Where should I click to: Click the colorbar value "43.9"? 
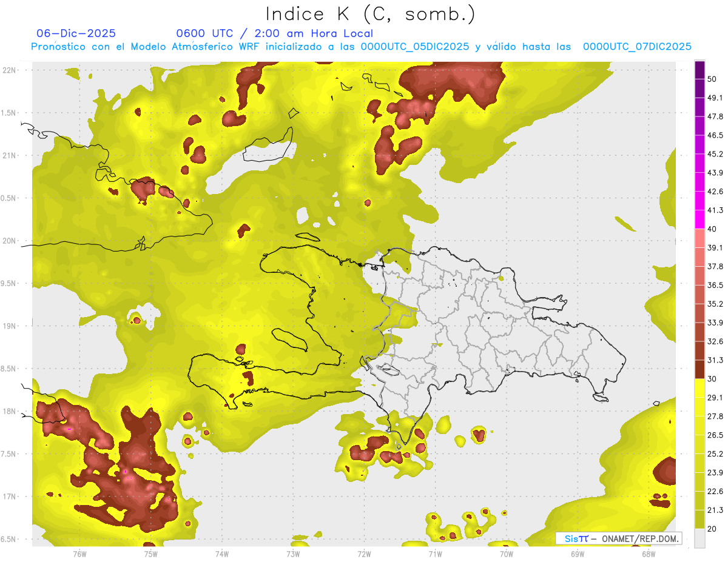(715, 173)
